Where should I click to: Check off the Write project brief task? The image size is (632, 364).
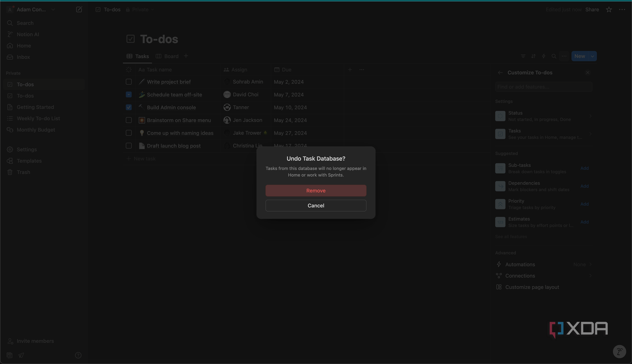tap(128, 82)
